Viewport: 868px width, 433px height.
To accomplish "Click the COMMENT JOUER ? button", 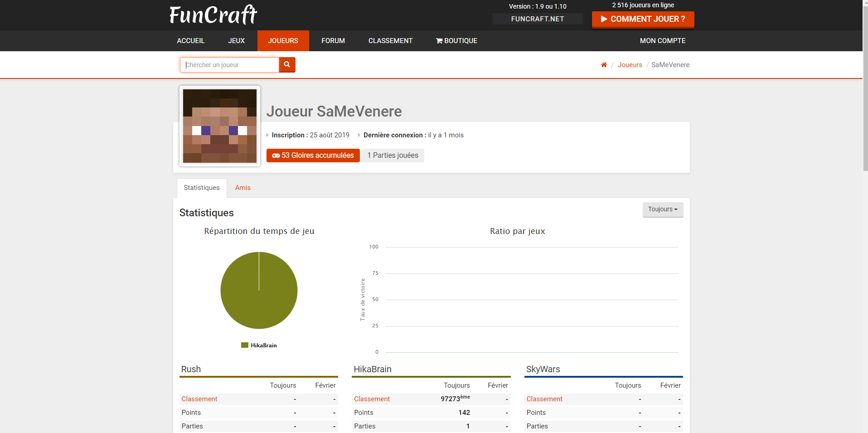I will pyautogui.click(x=643, y=19).
